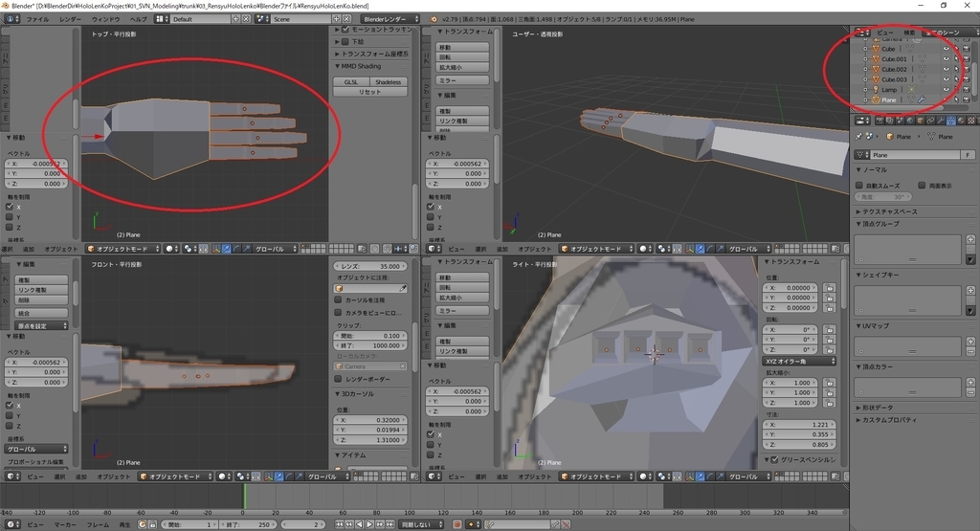980x531 pixels.
Task: Click the 削除 button in tool shelf
Action: pos(41,299)
